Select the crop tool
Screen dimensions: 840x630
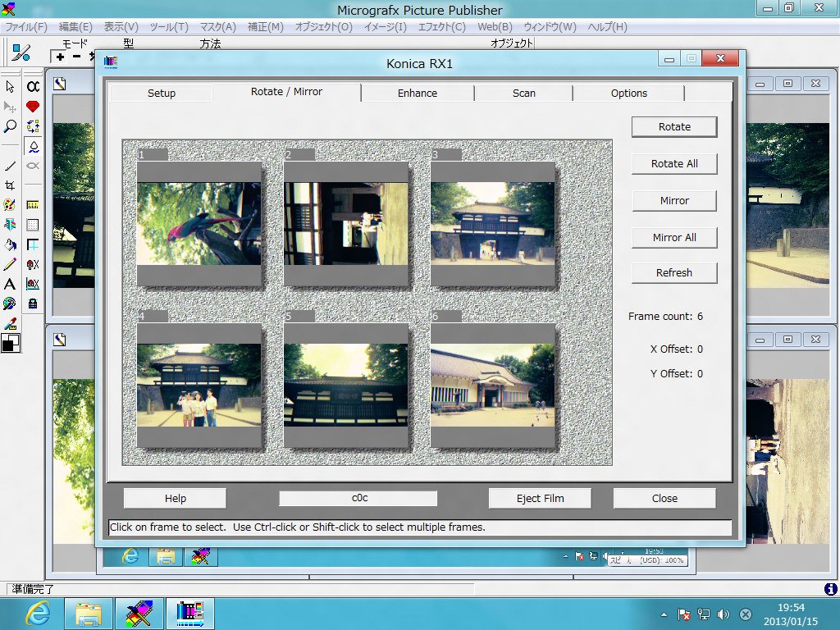[x=10, y=185]
